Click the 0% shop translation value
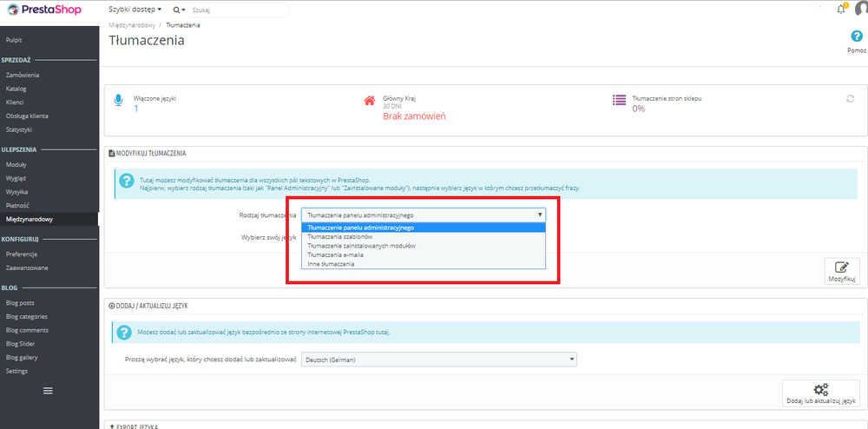868x429 pixels. (639, 109)
